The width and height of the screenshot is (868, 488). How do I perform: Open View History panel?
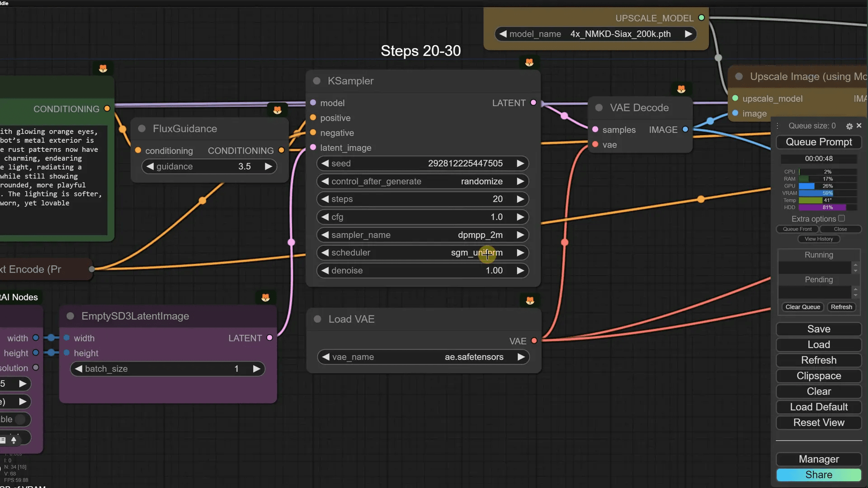pos(818,239)
